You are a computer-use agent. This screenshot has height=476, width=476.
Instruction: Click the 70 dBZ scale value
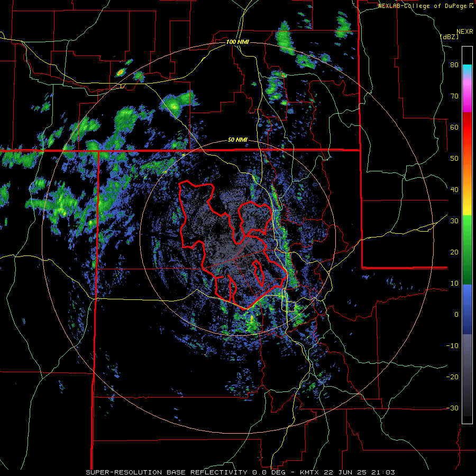point(454,96)
